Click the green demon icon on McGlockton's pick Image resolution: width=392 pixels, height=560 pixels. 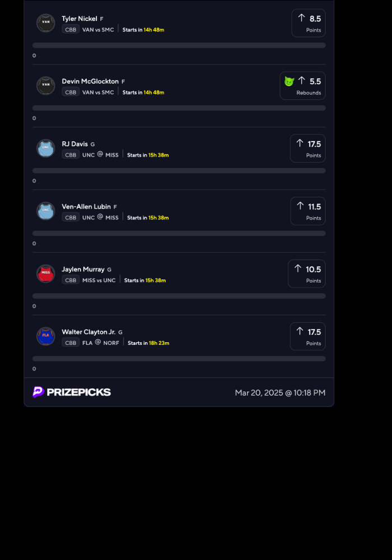point(289,81)
